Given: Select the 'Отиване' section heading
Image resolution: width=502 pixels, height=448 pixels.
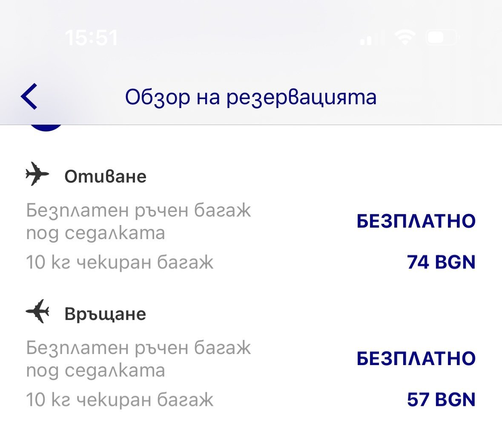Looking at the screenshot, I should 105,177.
